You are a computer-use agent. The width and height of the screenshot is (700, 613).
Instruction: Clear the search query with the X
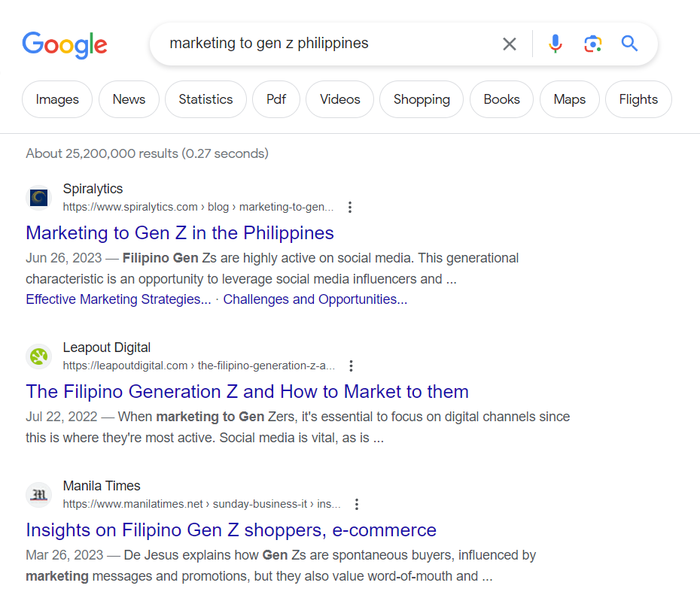point(510,44)
